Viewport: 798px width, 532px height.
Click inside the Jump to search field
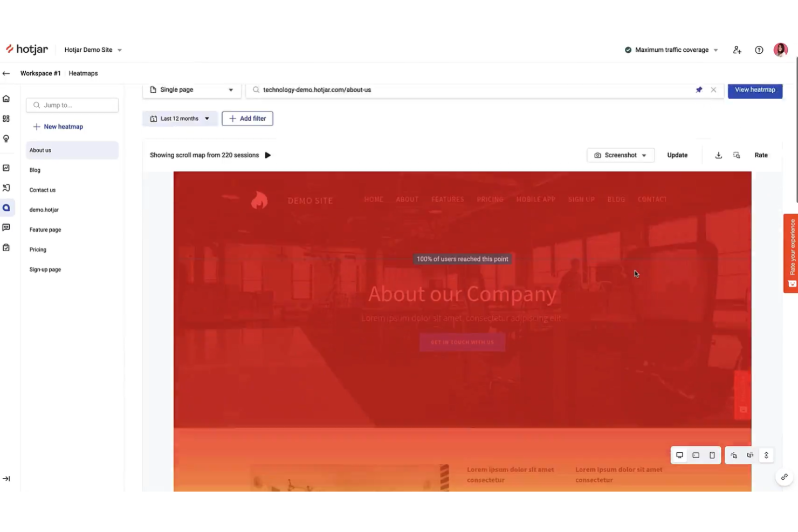tap(72, 105)
